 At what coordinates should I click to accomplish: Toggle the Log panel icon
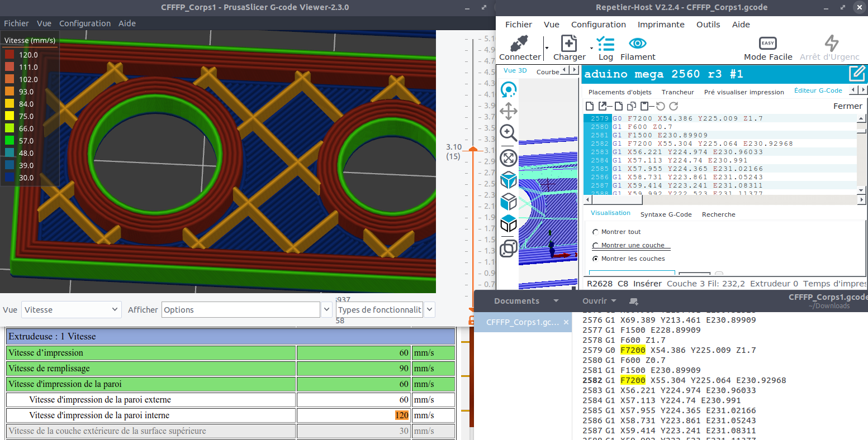pos(605,44)
